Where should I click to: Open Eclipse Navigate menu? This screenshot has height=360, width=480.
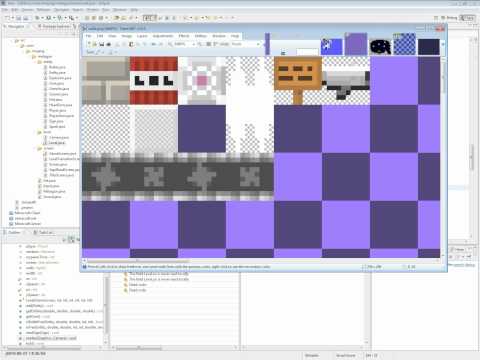pos(61,10)
